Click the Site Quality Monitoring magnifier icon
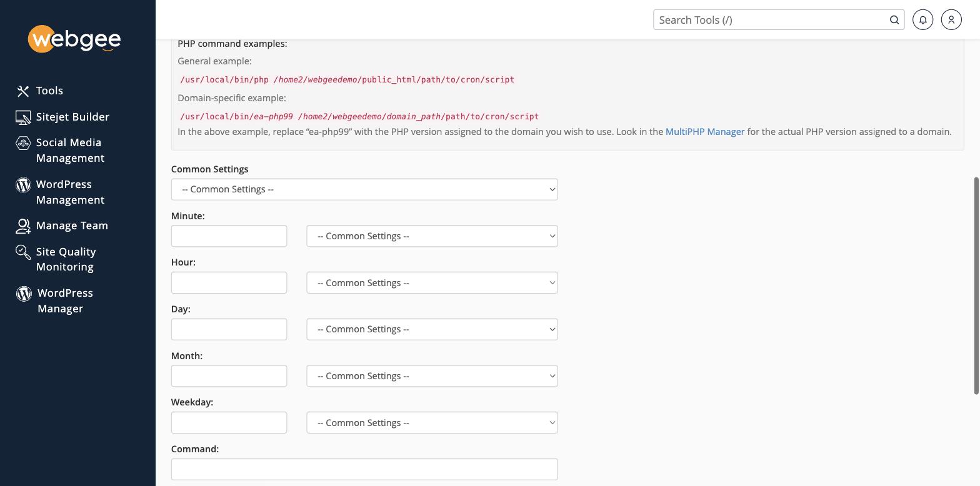The width and height of the screenshot is (980, 486). (x=23, y=252)
